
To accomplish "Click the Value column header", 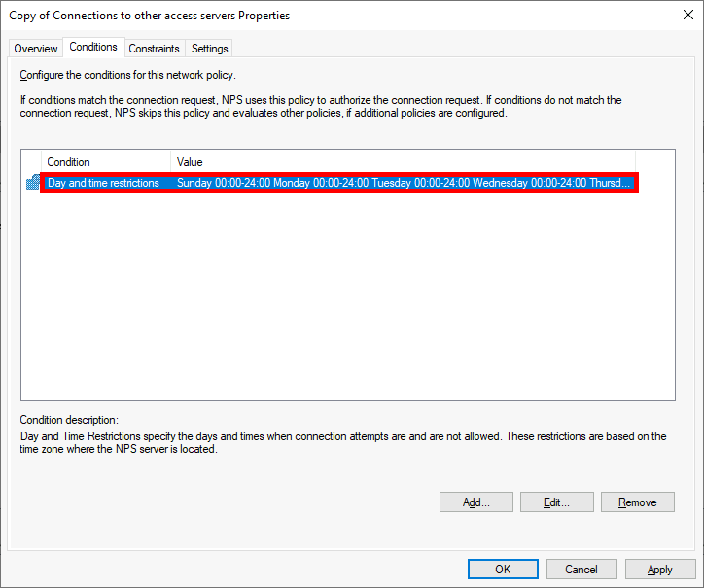I will tap(404, 162).
